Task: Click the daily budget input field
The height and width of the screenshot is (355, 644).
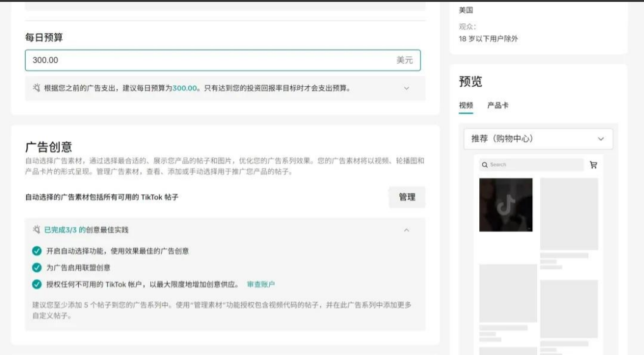Action: [223, 60]
